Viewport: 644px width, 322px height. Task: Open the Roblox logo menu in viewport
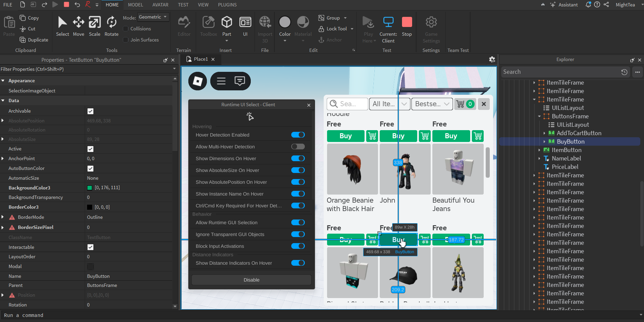(x=197, y=81)
